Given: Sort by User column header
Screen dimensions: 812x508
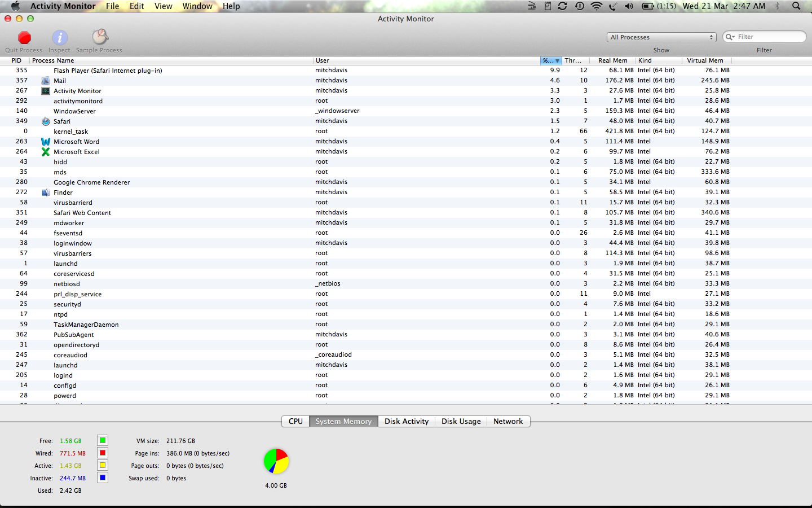Looking at the screenshot, I should tap(427, 60).
